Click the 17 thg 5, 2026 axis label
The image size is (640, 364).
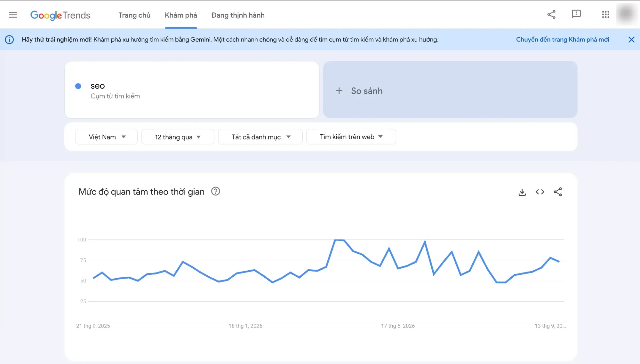[398, 326]
